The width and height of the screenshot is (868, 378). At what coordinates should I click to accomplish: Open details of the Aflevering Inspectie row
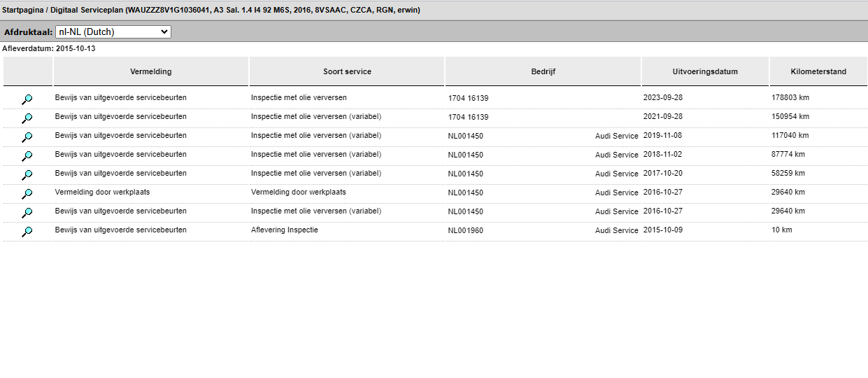[27, 231]
